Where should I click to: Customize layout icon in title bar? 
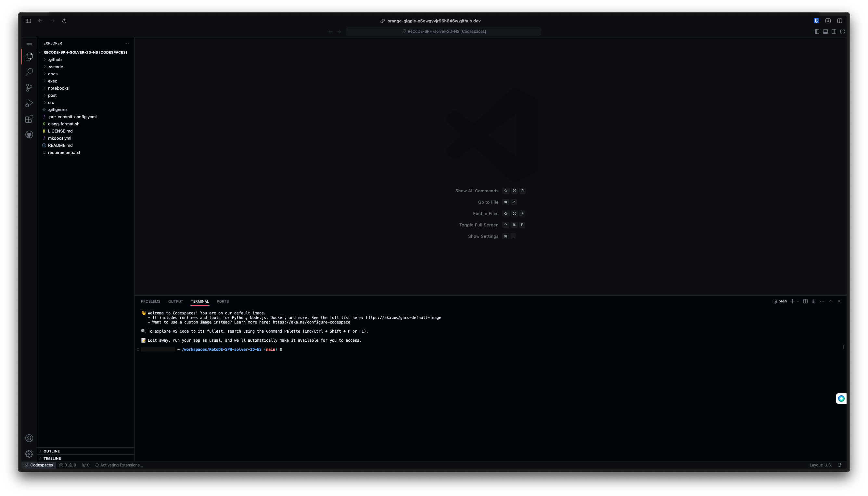(x=842, y=31)
